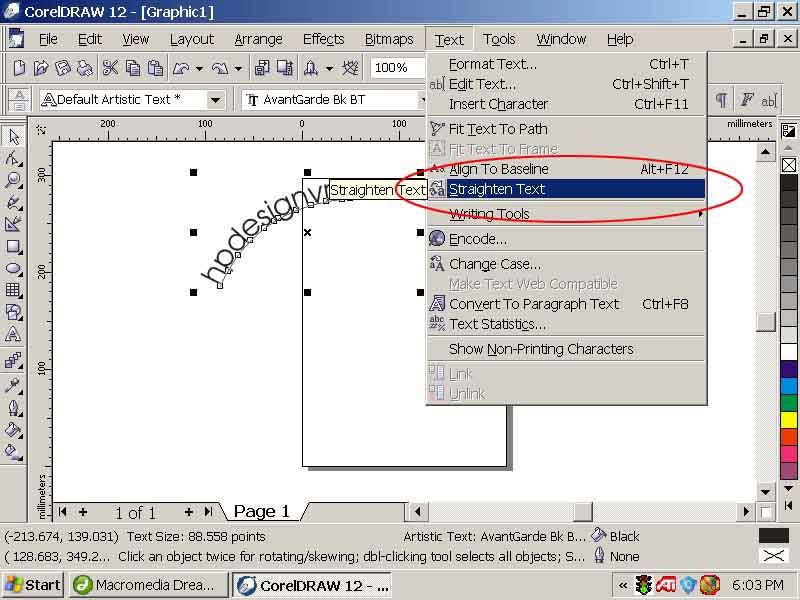Click the horizontal scrollbar left arrow

418,512
